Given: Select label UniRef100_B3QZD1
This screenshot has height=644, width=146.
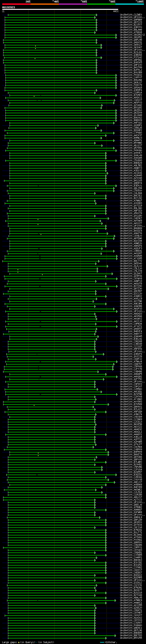Looking at the screenshot, I should coord(131,474).
